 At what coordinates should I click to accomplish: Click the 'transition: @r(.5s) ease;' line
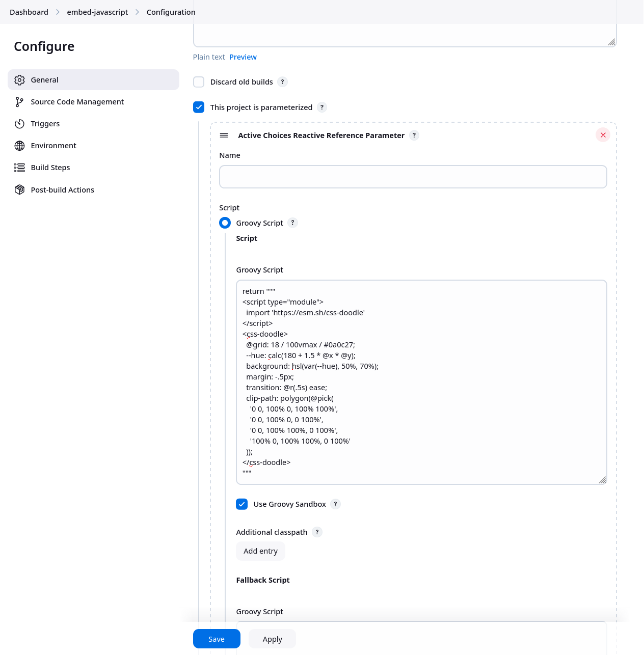[287, 388]
